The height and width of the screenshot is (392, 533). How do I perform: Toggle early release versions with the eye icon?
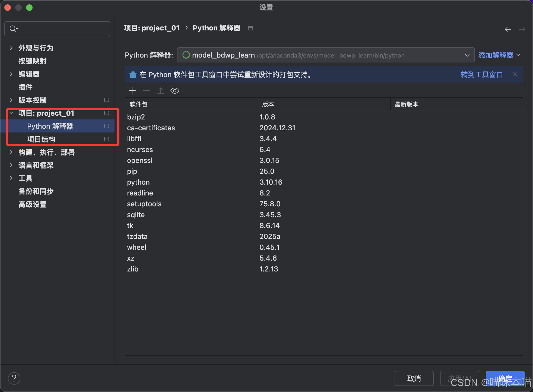(175, 90)
